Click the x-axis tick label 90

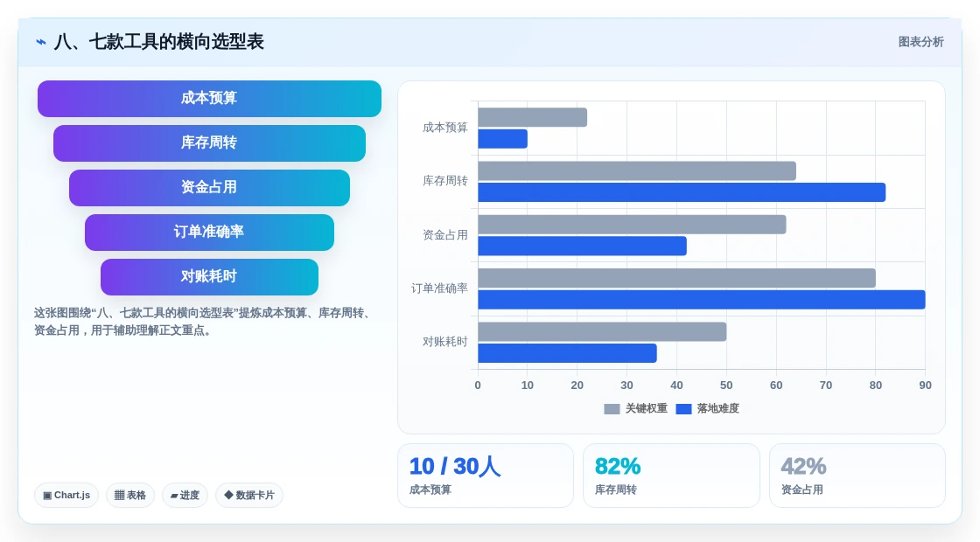click(x=925, y=386)
